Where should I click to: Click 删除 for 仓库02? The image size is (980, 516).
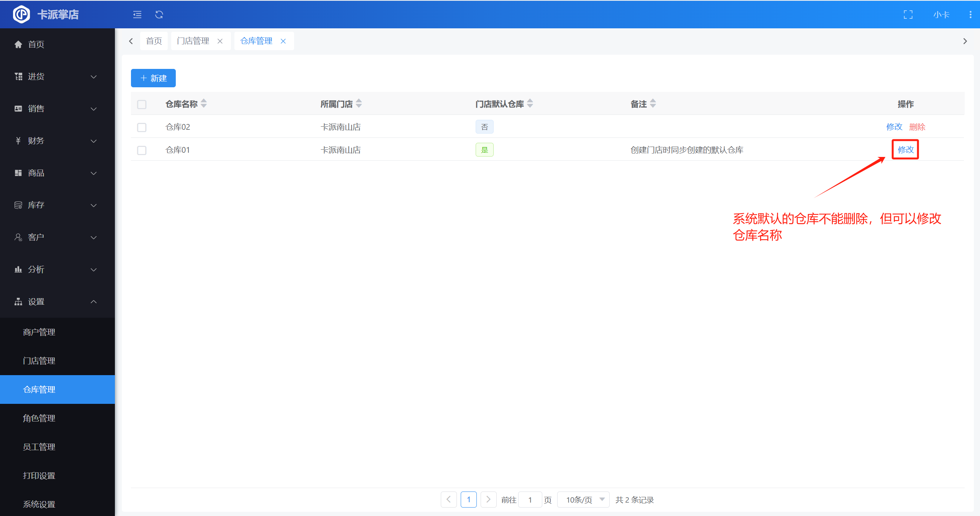(x=917, y=127)
